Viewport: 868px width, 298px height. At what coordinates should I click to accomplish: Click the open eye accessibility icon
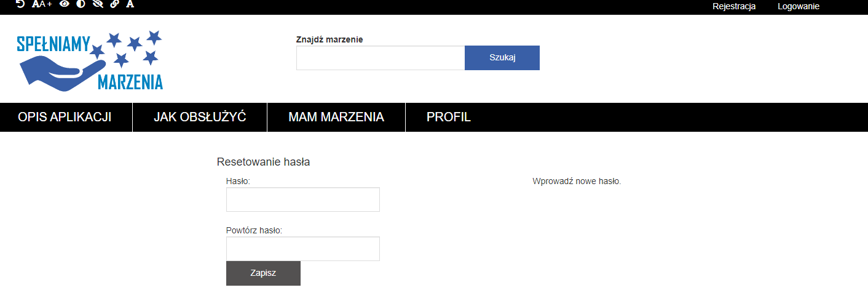(x=65, y=4)
